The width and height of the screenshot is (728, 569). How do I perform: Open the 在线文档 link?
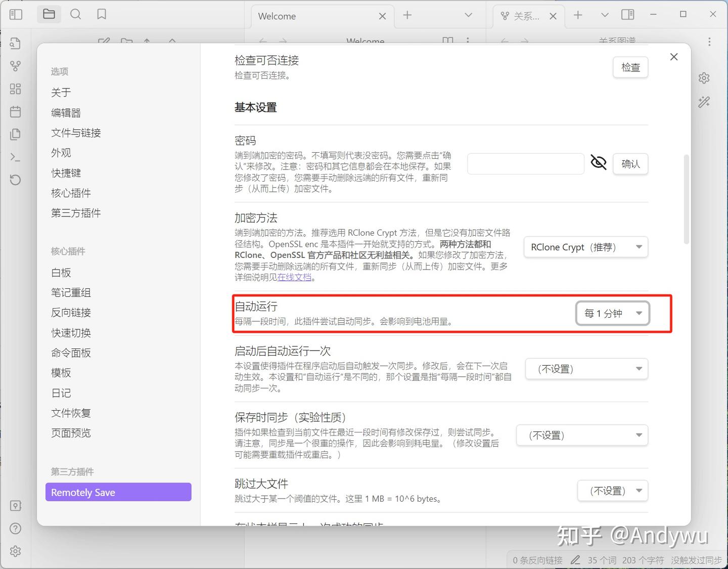pyautogui.click(x=295, y=277)
